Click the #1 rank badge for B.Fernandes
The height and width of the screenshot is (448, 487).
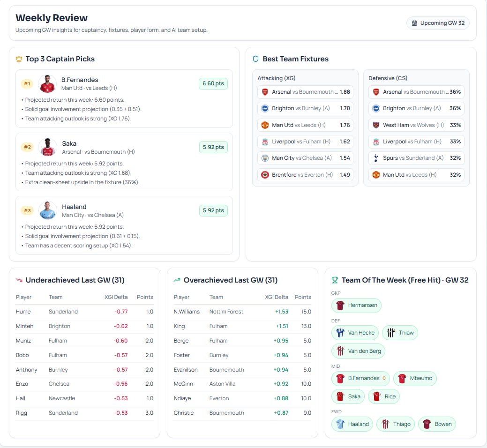click(x=27, y=84)
